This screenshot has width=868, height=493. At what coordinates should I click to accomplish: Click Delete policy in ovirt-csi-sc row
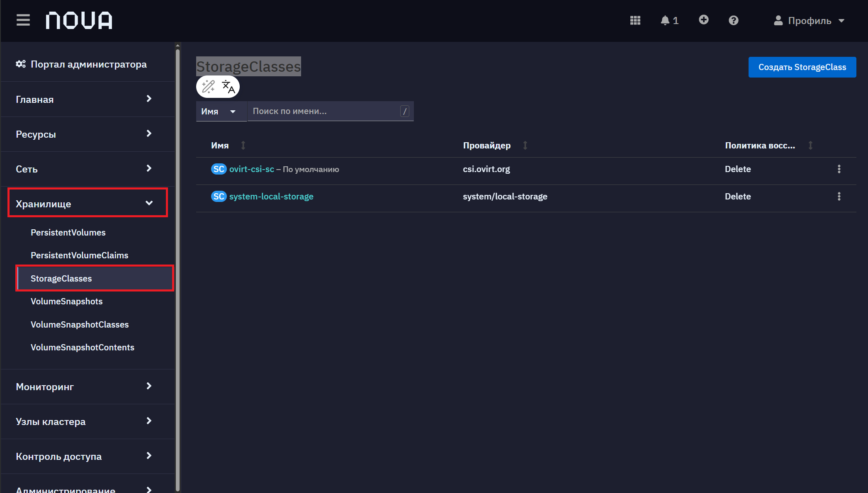(x=738, y=169)
